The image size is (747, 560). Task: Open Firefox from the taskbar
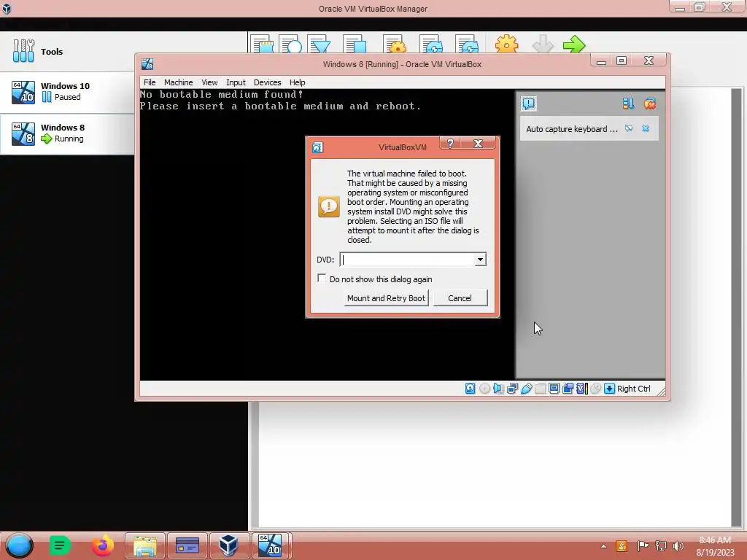click(102, 545)
